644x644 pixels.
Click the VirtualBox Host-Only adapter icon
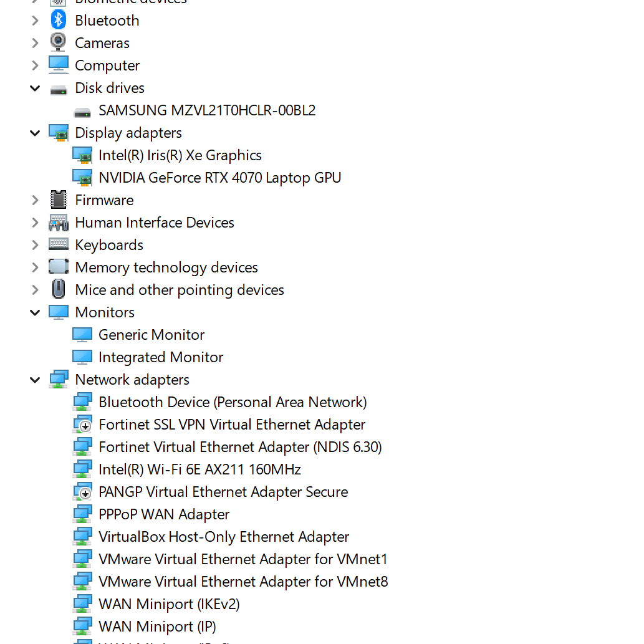point(82,536)
